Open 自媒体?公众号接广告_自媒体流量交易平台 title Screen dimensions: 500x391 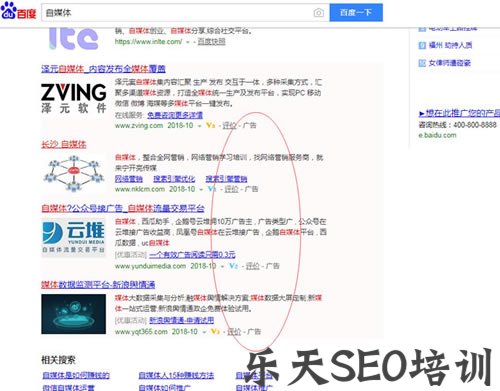point(123,208)
